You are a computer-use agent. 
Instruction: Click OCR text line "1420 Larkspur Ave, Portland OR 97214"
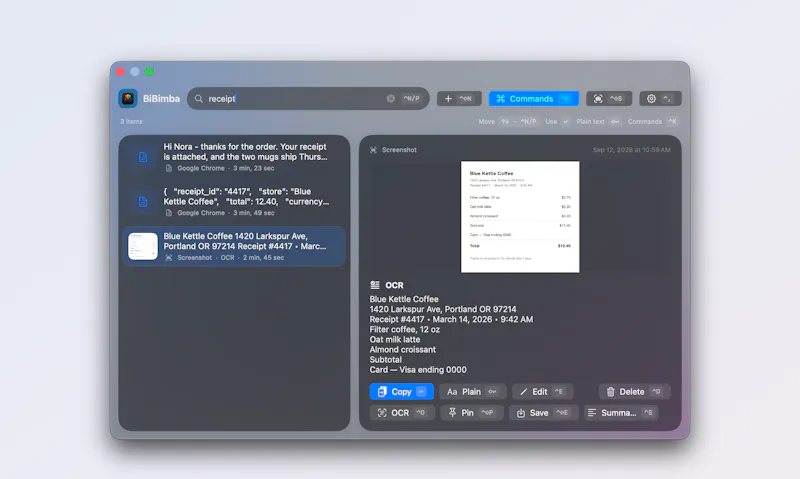(x=443, y=309)
